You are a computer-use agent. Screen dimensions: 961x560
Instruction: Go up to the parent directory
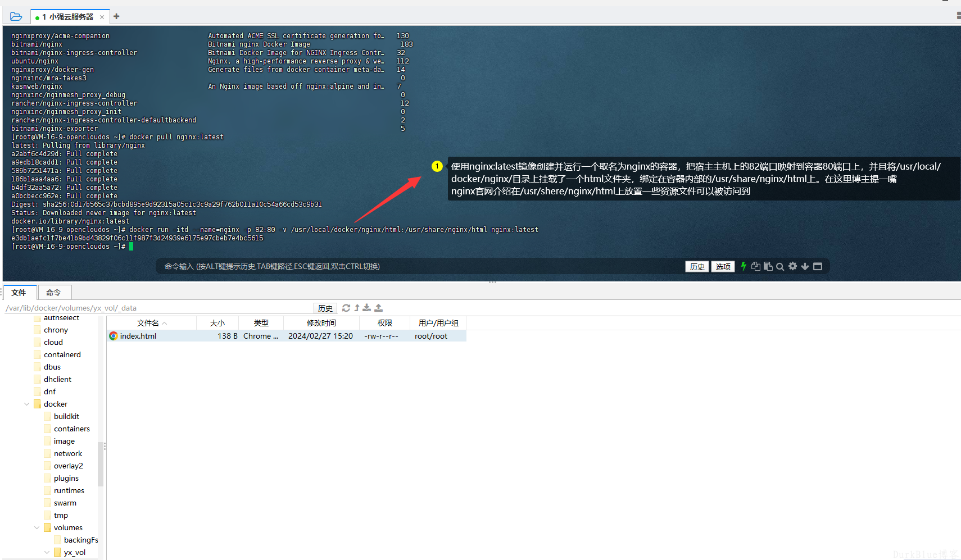[x=357, y=308]
